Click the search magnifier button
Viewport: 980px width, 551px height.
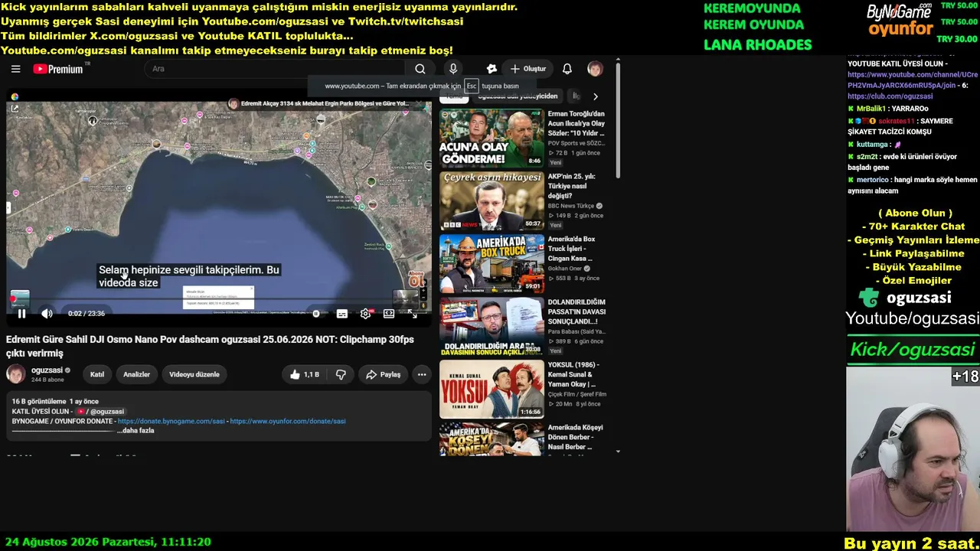[x=420, y=69]
